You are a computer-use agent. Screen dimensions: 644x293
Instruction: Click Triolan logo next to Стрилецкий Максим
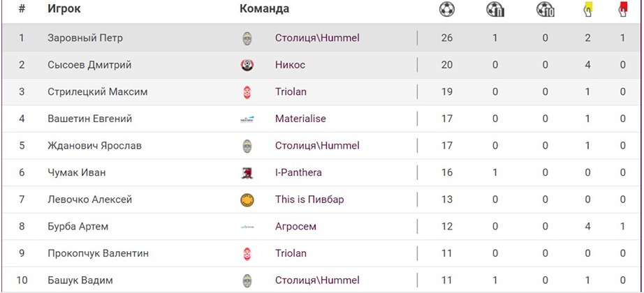(x=247, y=92)
